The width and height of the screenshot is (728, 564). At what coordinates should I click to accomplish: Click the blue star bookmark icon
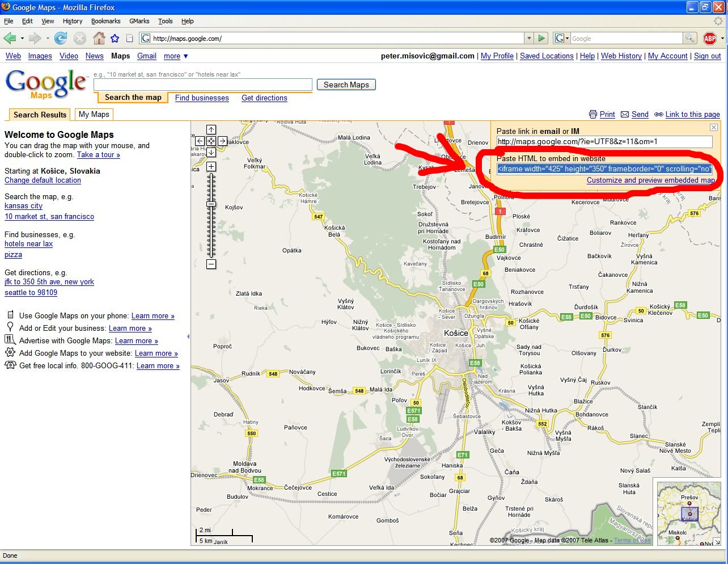115,38
